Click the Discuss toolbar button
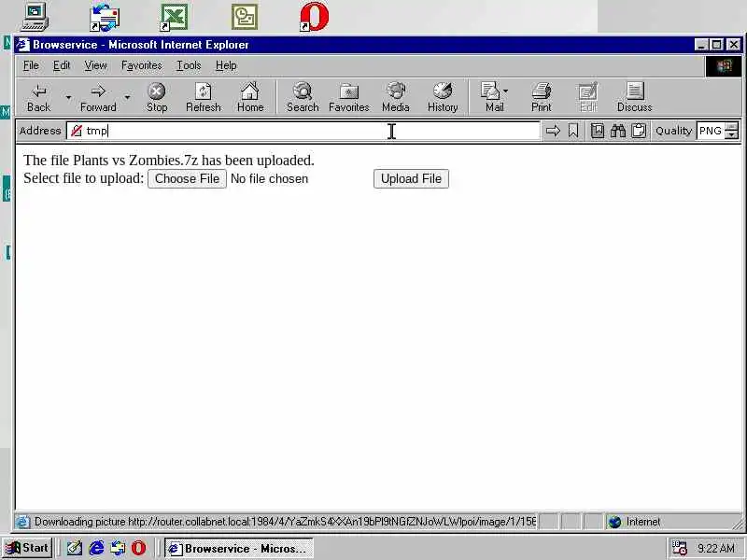Screen dimensions: 747x560 click(x=635, y=98)
